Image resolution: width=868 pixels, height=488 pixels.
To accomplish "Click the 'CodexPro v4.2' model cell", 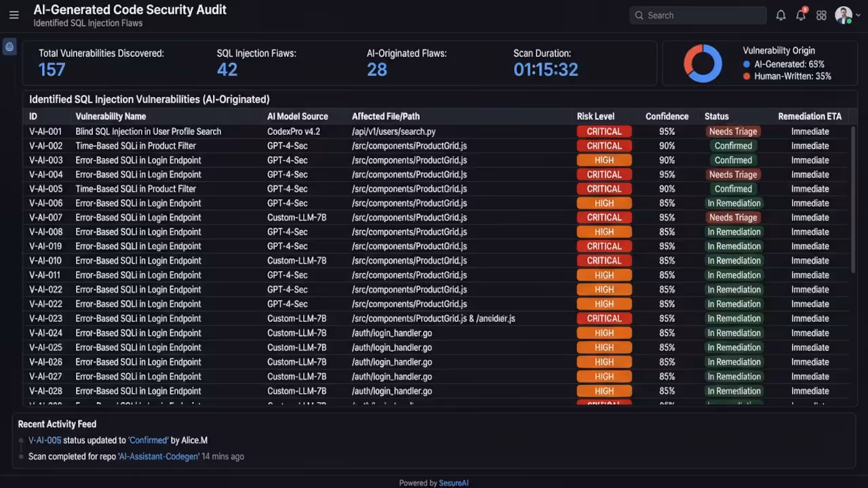I will pos(294,131).
